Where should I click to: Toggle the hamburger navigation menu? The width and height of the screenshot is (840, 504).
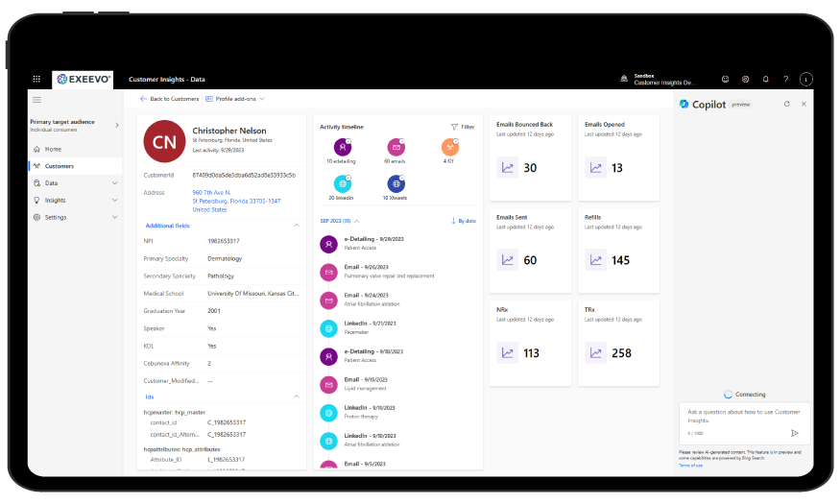37,100
